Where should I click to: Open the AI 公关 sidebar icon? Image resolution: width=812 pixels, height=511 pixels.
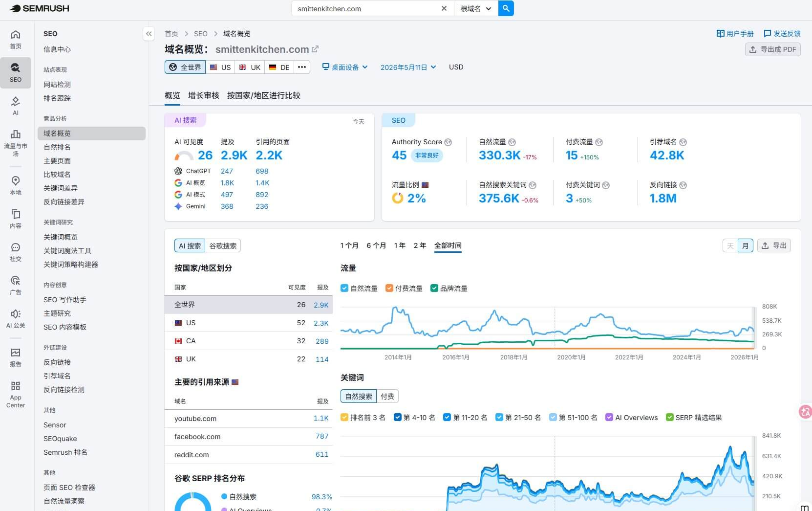point(16,319)
